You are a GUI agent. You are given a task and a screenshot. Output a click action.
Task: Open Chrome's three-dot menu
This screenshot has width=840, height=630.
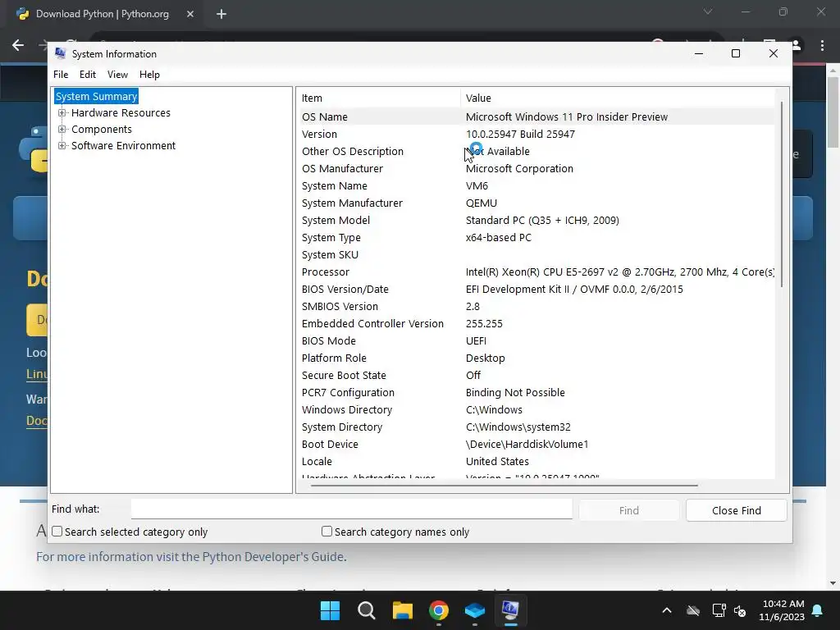[822, 46]
